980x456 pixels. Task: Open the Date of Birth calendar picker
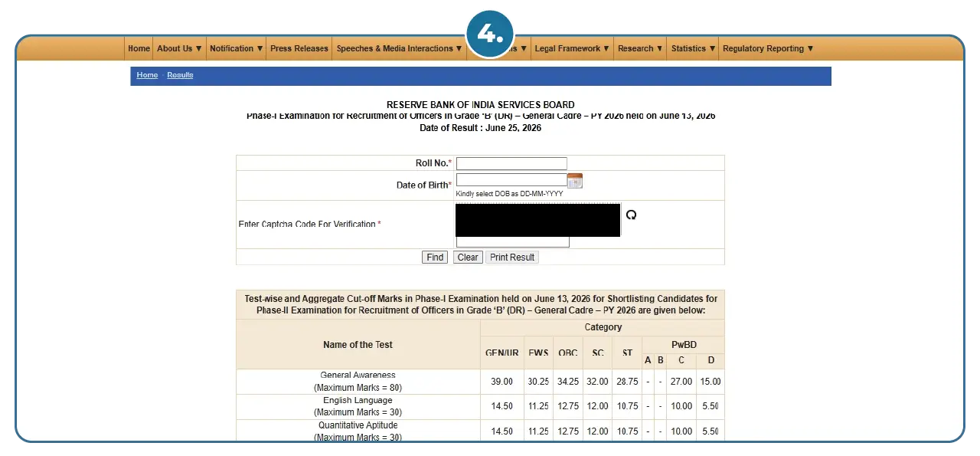tap(575, 181)
